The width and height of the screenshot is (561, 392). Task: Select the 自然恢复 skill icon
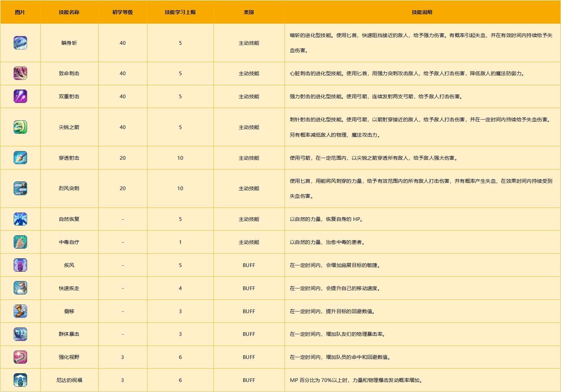coord(20,219)
